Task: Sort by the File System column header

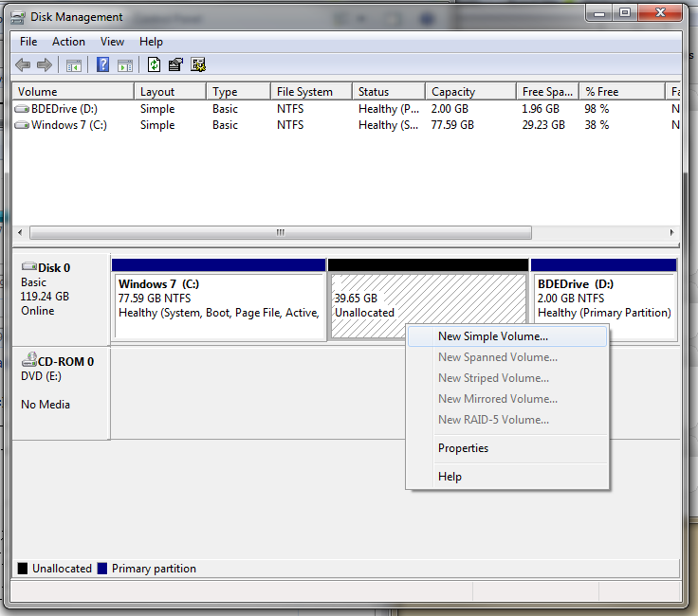Action: click(x=311, y=92)
